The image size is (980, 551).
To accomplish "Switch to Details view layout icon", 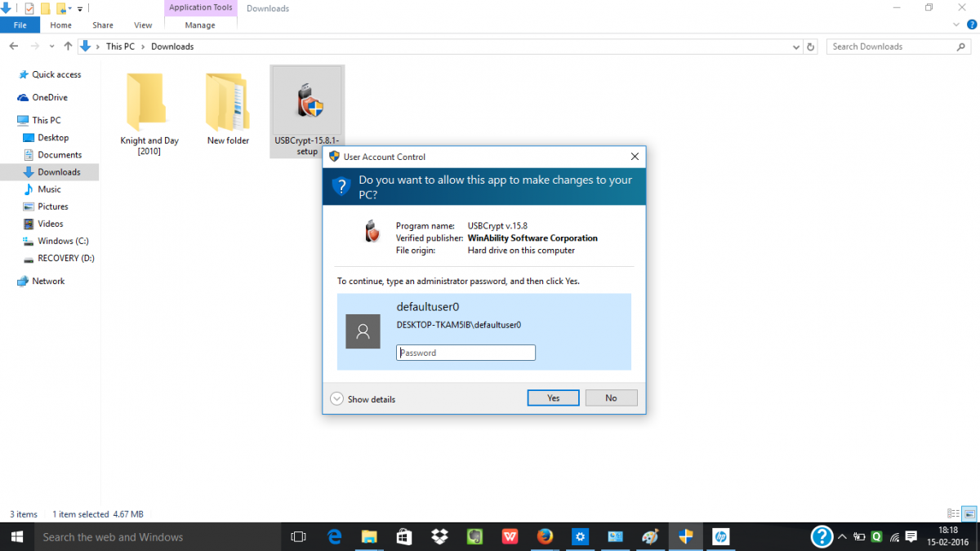I will pos(953,513).
